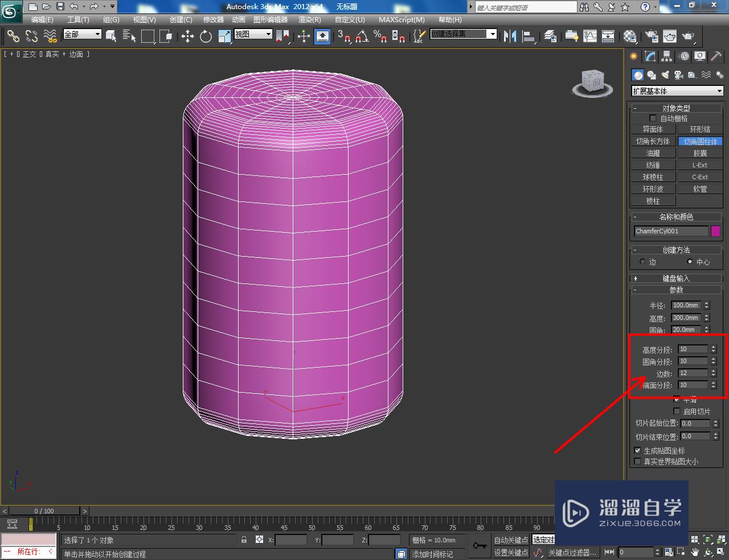Click the 环形结 torus knot button
The height and width of the screenshot is (560, 729).
(x=700, y=129)
